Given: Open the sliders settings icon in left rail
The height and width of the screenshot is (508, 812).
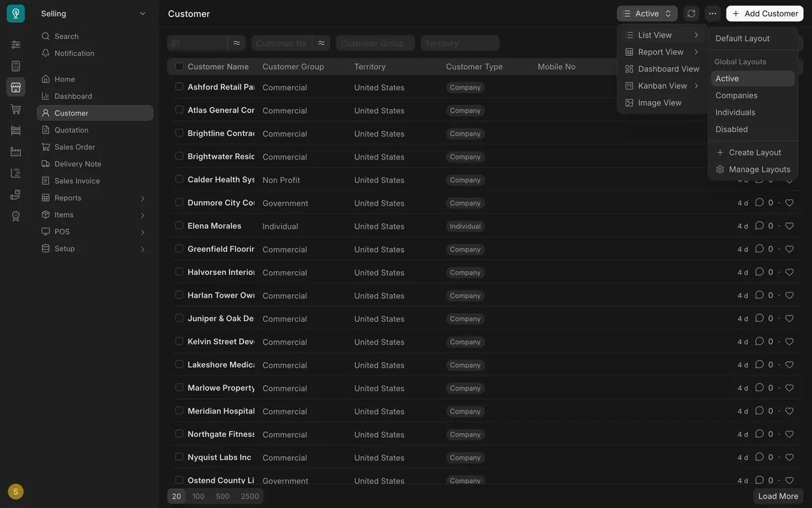Looking at the screenshot, I should coord(16,44).
